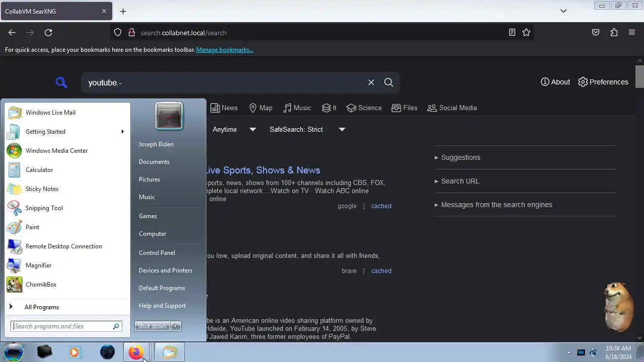Open the Save to Pocket button
Viewport: 644px width, 362px height.
(596, 32)
